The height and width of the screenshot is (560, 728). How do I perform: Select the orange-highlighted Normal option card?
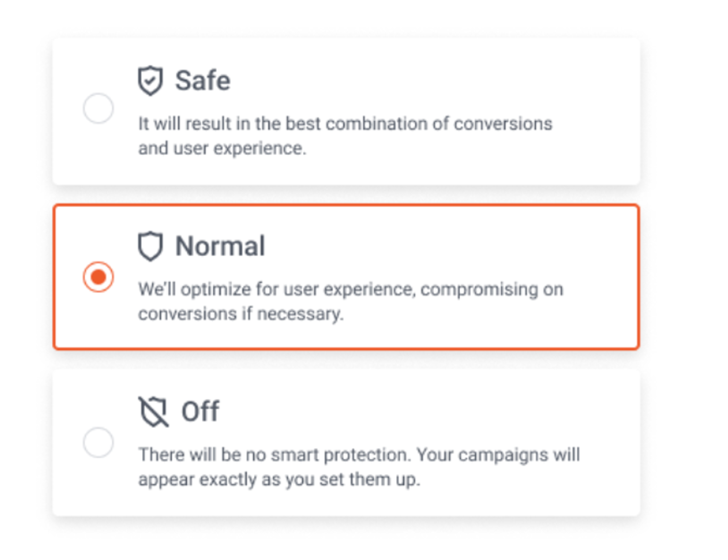pos(347,277)
